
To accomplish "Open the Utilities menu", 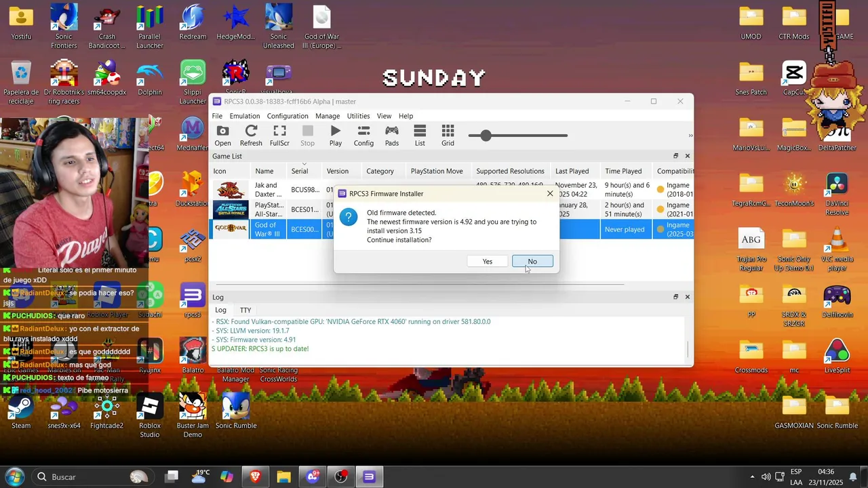I will [358, 116].
